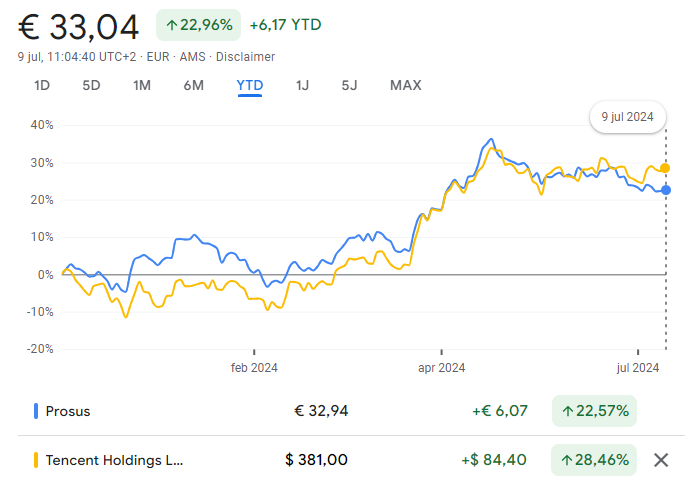Viewport: 692px width, 480px height.
Task: Click the Prosus comparison row name
Action: (x=68, y=411)
